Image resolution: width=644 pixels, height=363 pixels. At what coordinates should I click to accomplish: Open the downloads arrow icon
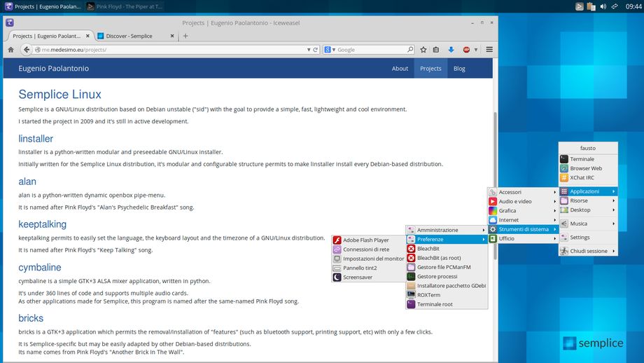451,50
